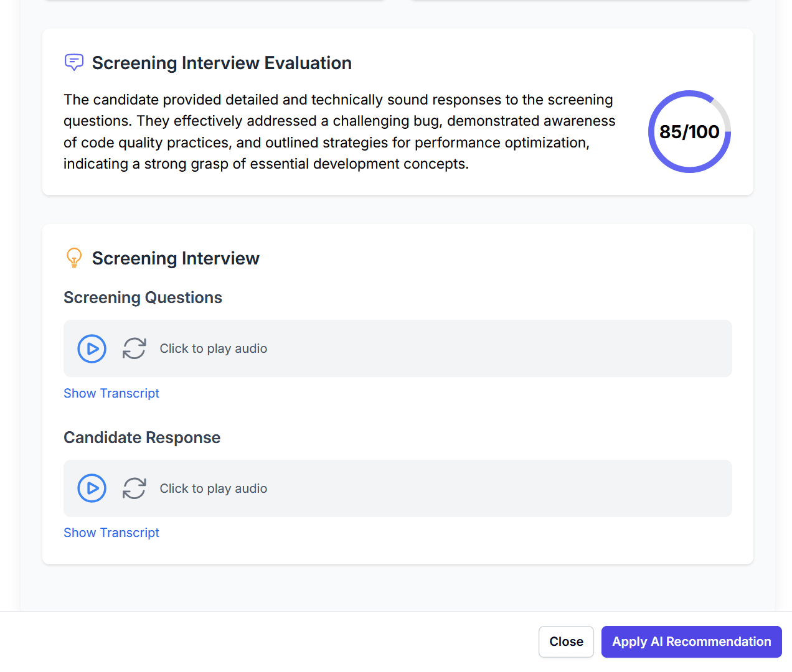Click empty area of Candidate Response audio bar
The height and width of the screenshot is (672, 792).
click(x=498, y=488)
